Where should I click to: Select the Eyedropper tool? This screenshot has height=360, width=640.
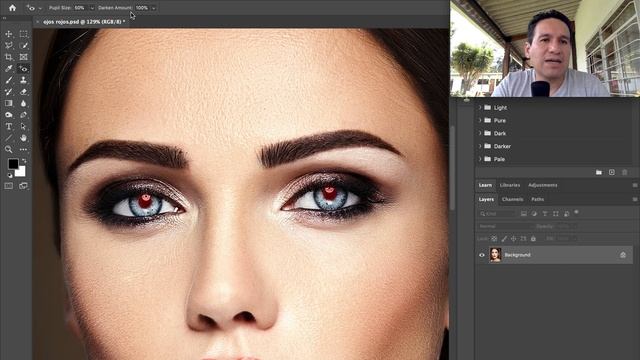(9, 69)
